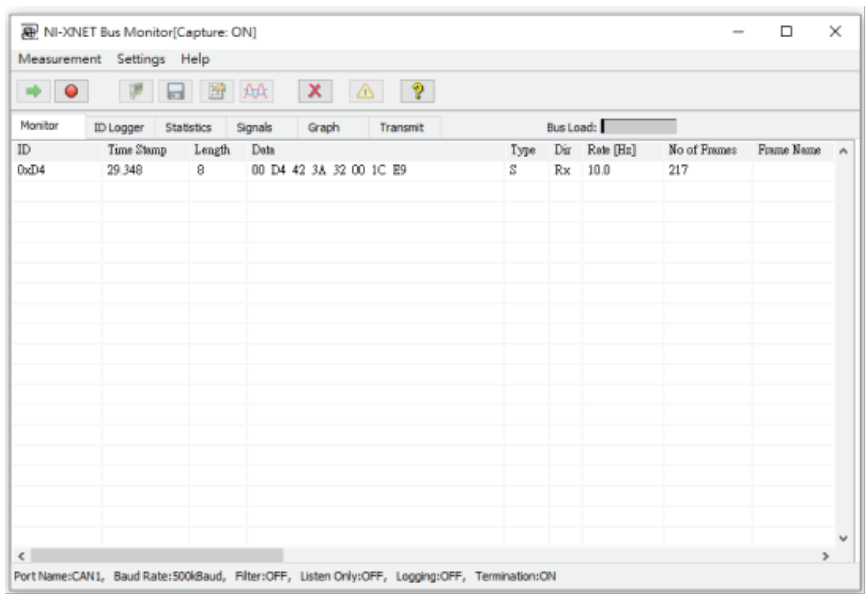Screen dimensions: 868x599
Task: Switch to the Statistics tab
Action: click(188, 128)
